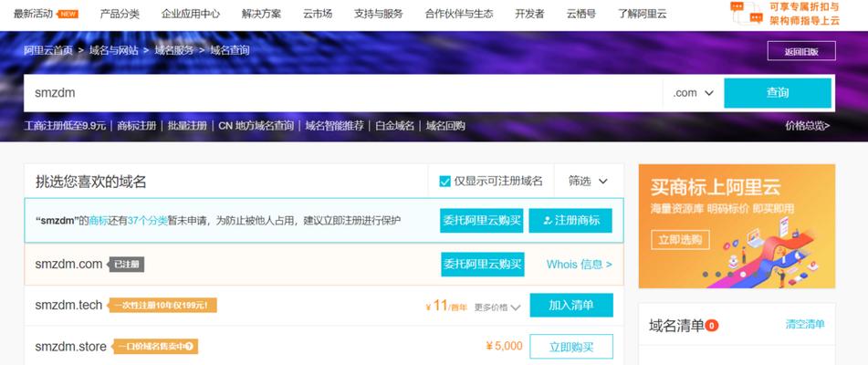The width and height of the screenshot is (868, 365).
Task: Toggle 仅显示可注册域名 checkbox
Action: [x=444, y=182]
